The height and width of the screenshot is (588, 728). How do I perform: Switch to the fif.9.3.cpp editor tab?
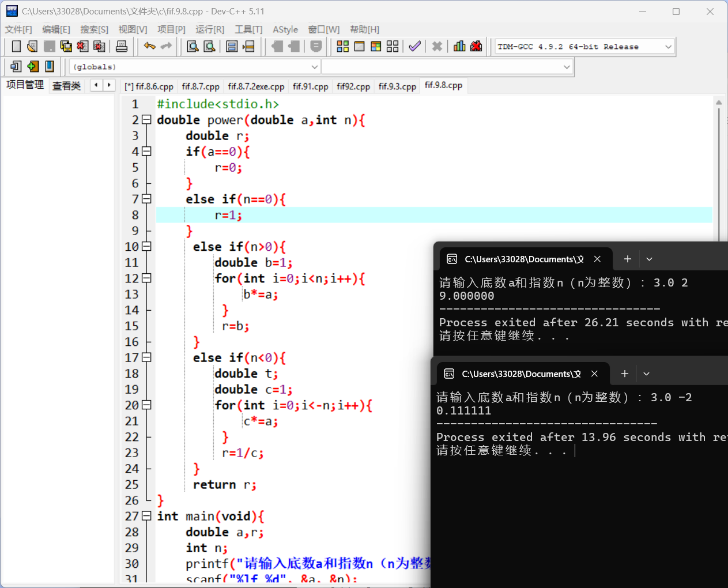click(397, 86)
